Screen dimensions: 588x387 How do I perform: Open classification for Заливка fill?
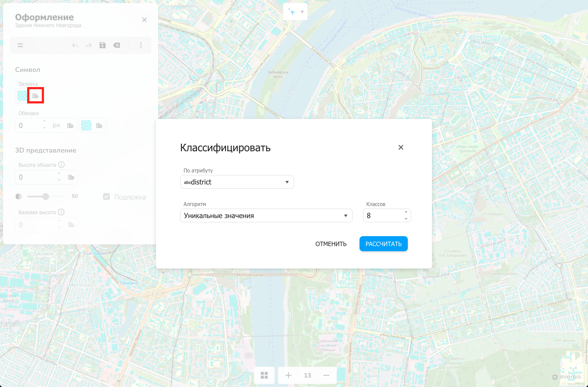click(x=36, y=95)
